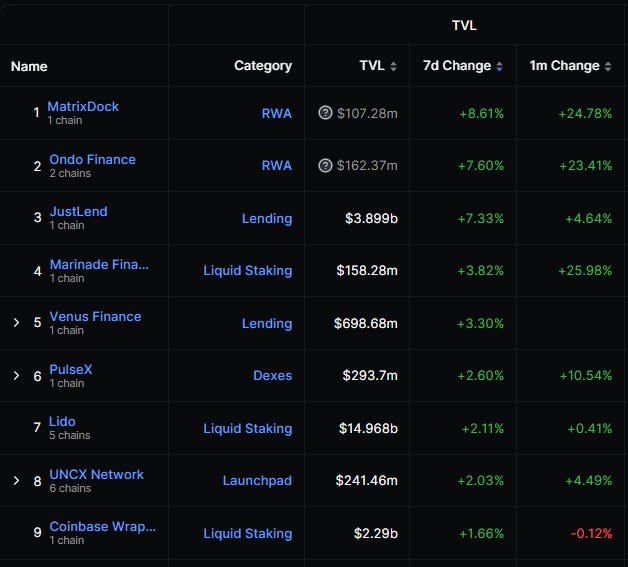Click the red -0.12% 1m change value
Image resolution: width=628 pixels, height=567 pixels.
tap(591, 533)
